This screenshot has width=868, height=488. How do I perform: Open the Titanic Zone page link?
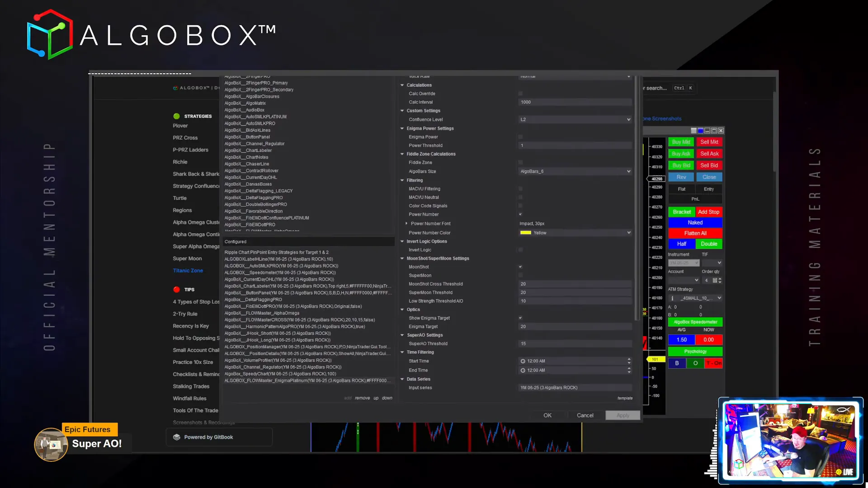point(188,271)
